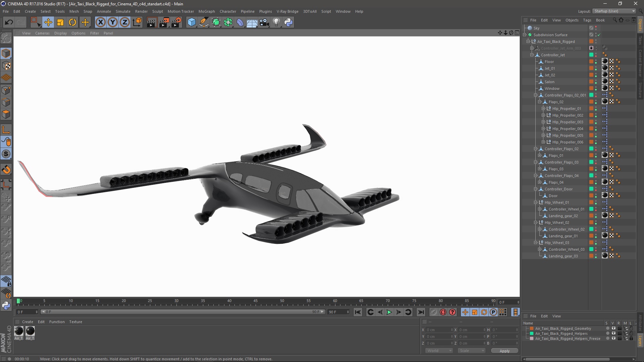
Task: Select the first Air_T material thumbnail
Action: (19, 331)
